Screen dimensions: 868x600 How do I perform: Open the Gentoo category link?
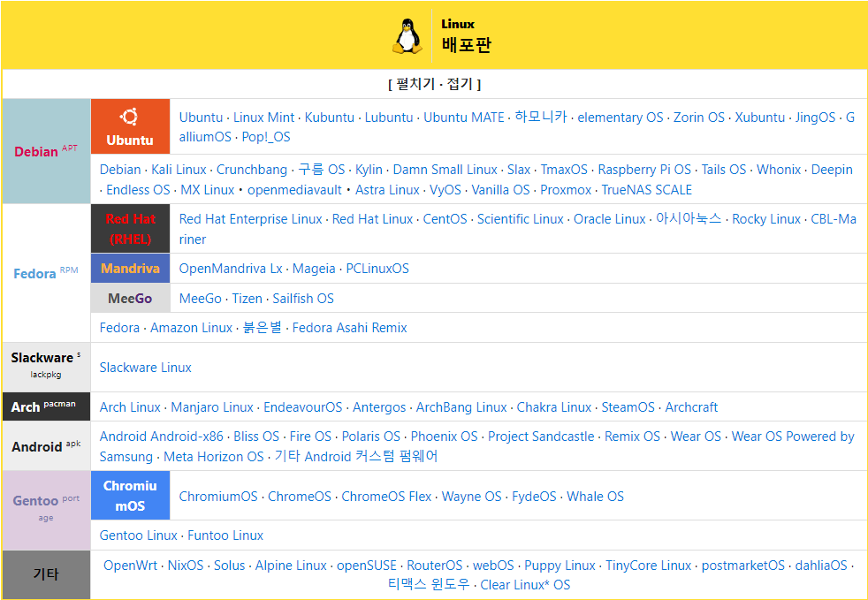coord(35,501)
